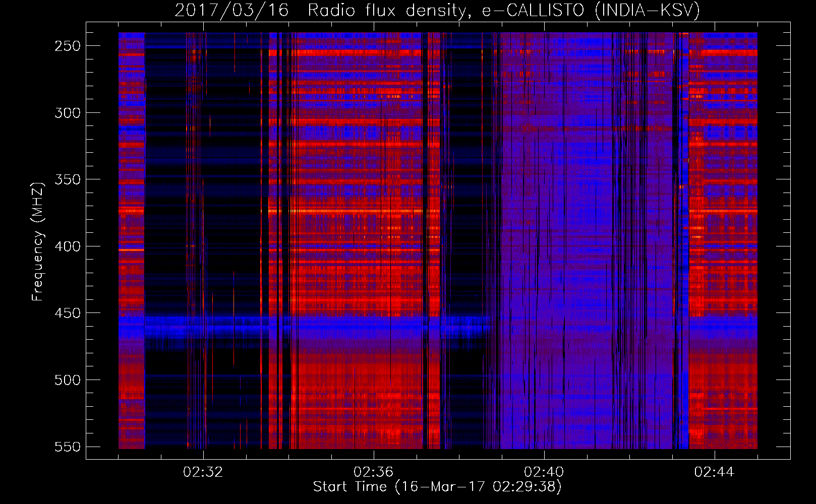The image size is (816, 504).
Task: Click the 02:32 time tick label
Action: (203, 472)
